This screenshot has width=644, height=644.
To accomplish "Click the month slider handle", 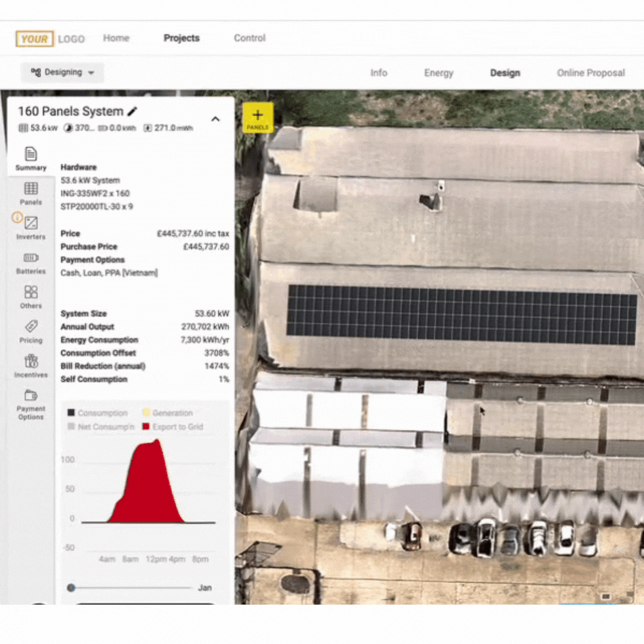I will 71,588.
